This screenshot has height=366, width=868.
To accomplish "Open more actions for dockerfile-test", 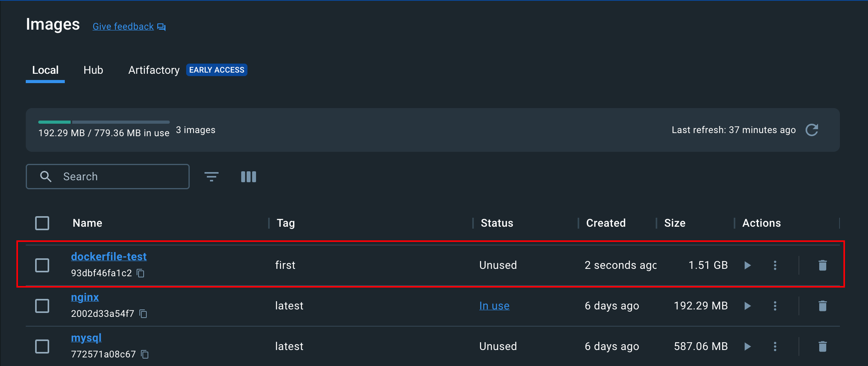I will point(775,265).
